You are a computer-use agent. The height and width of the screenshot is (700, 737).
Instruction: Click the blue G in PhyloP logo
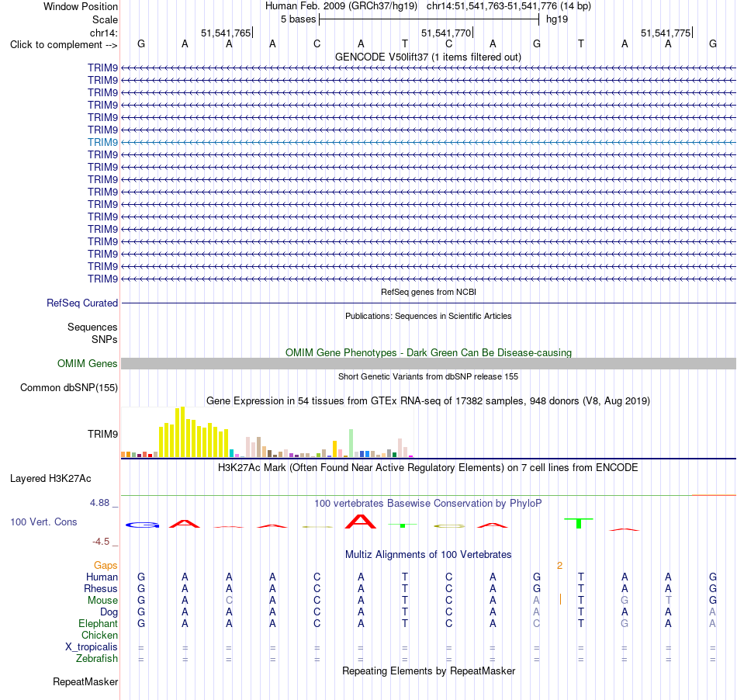142,525
